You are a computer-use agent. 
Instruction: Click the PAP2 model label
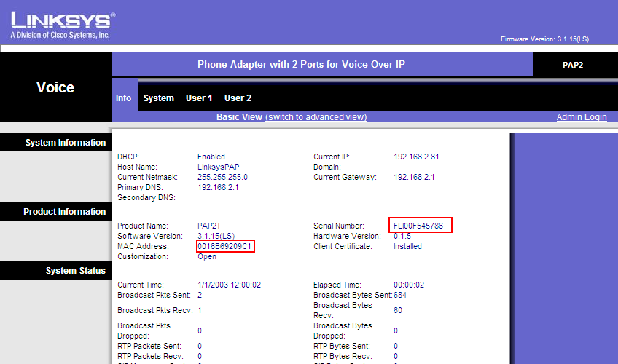tap(573, 65)
